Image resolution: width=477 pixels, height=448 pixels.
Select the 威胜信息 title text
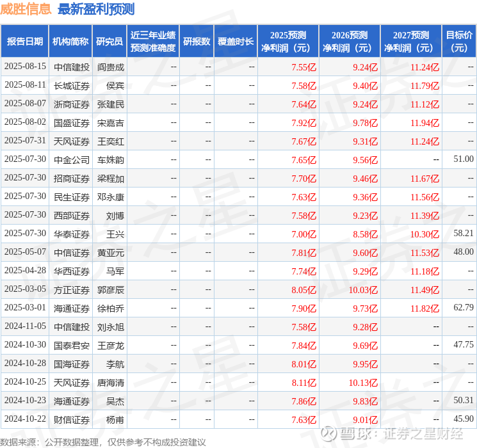pyautogui.click(x=26, y=9)
